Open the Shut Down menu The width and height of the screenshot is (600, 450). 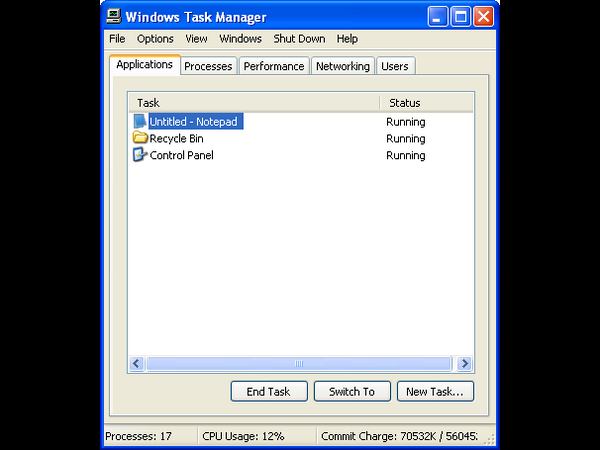pos(299,39)
